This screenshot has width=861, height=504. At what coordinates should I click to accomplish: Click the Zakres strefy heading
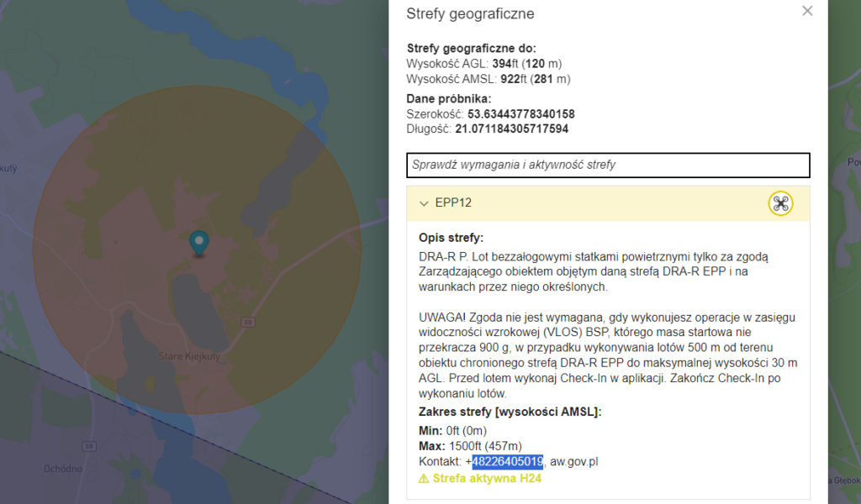[x=510, y=412]
